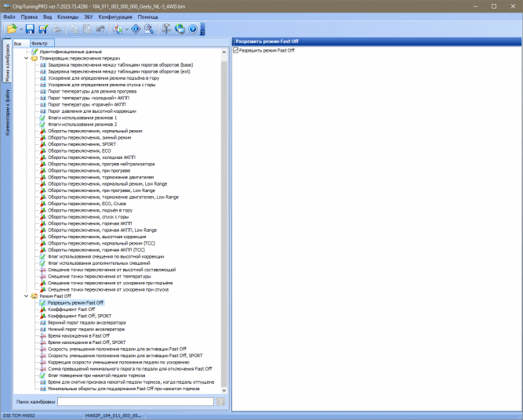Select Обороты переключения, ECO, Cruise item
The height and width of the screenshot is (420, 523).
point(87,204)
